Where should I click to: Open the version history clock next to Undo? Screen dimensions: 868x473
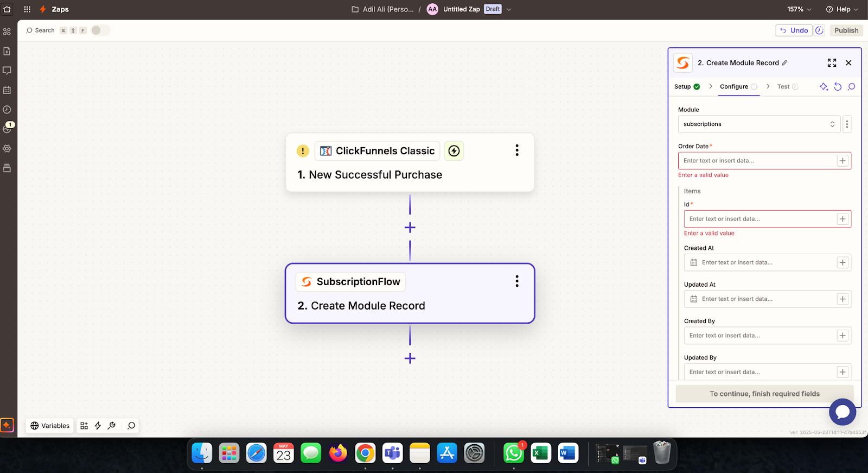pyautogui.click(x=819, y=30)
